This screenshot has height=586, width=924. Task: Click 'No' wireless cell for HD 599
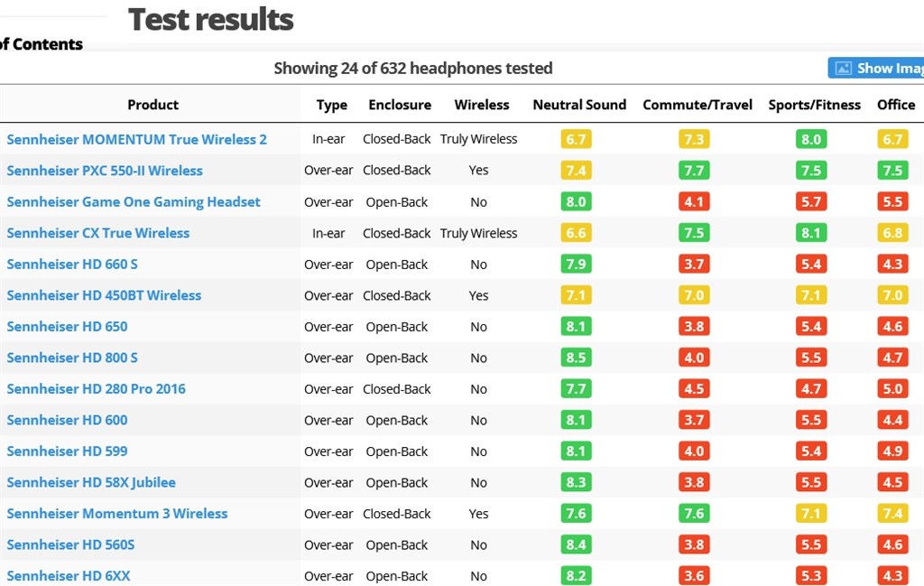click(478, 451)
